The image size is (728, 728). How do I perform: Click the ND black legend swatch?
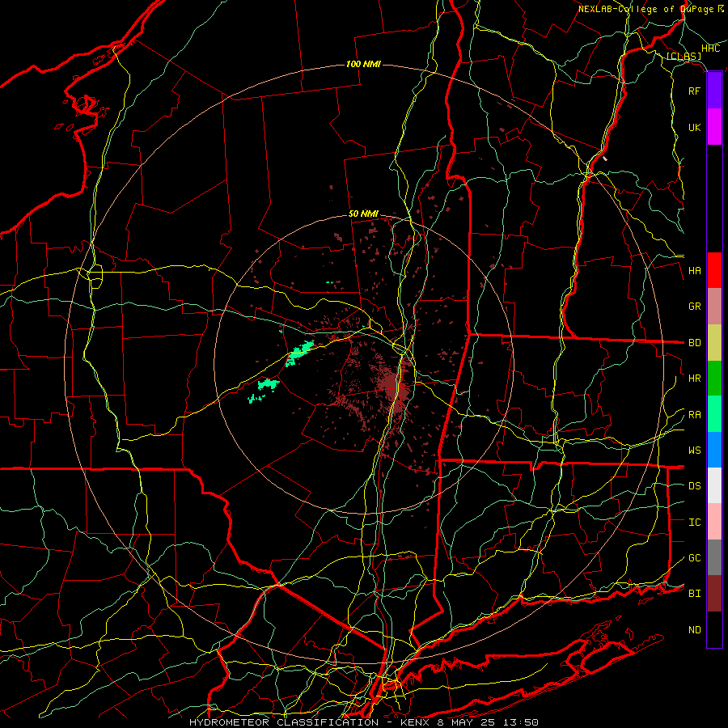[714, 629]
